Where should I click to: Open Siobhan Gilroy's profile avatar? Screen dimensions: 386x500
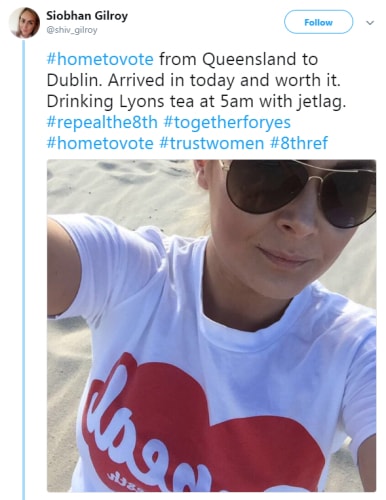click(x=24, y=22)
